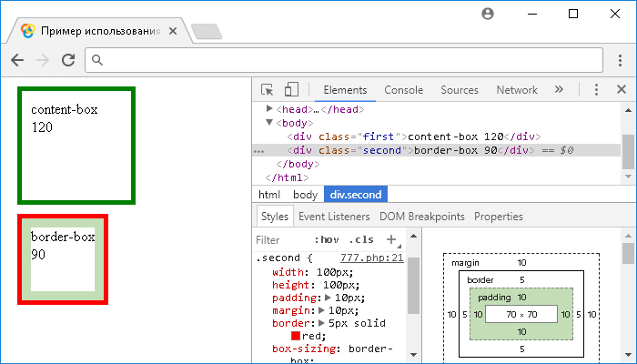
Task: Click the top padding value in box model
Action: click(x=521, y=297)
